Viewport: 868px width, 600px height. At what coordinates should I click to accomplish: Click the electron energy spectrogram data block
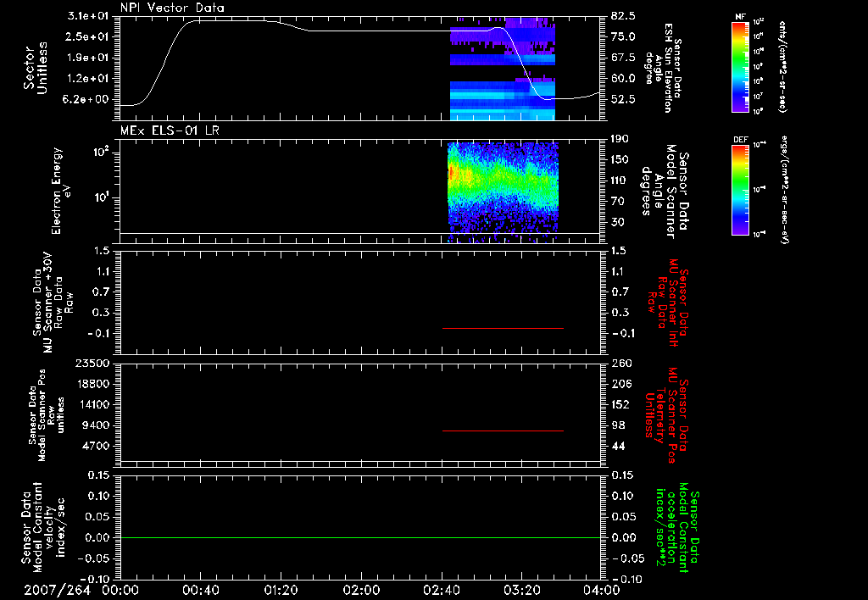(503, 192)
